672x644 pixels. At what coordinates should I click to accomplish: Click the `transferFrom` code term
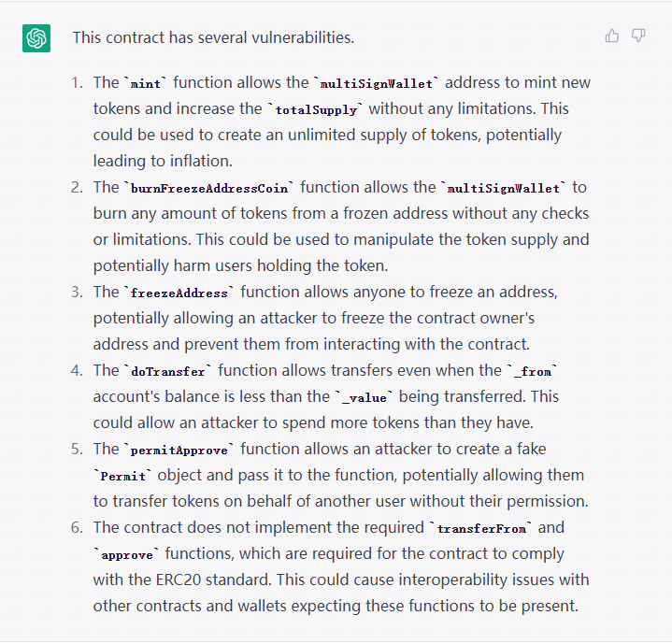pyautogui.click(x=481, y=528)
